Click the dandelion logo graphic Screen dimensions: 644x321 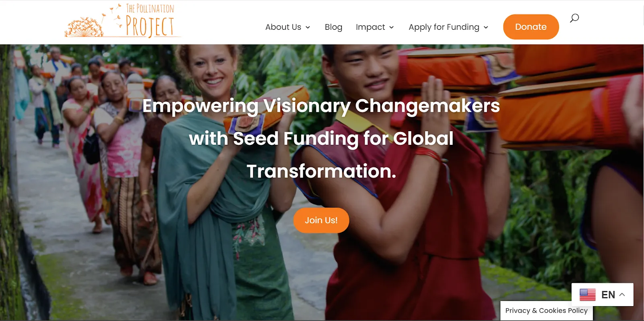tap(85, 27)
